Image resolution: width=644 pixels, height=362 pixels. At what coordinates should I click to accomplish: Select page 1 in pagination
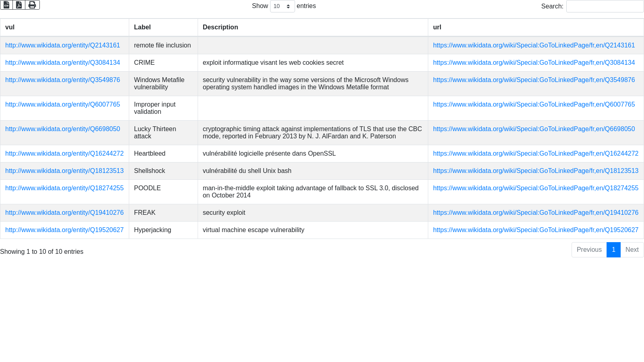tap(613, 250)
